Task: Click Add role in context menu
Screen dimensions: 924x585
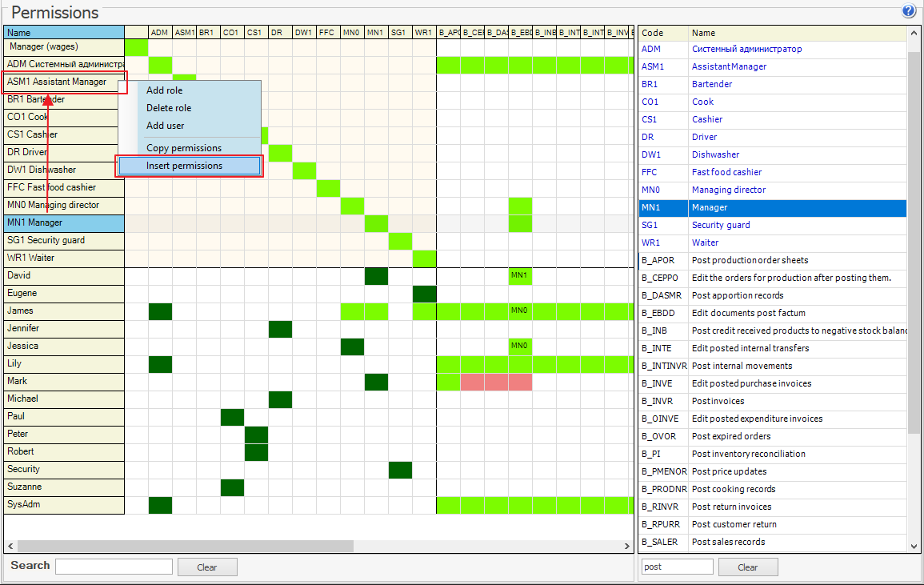Action: click(x=164, y=90)
